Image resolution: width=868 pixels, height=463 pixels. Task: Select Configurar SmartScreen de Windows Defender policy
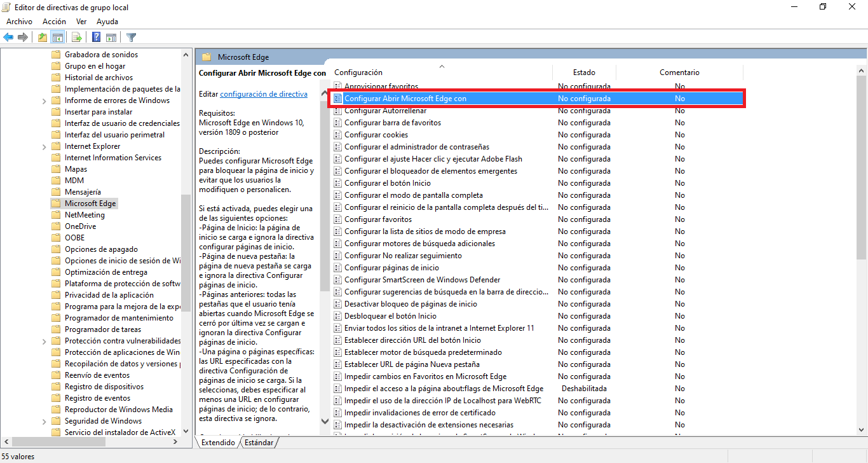[x=422, y=280]
